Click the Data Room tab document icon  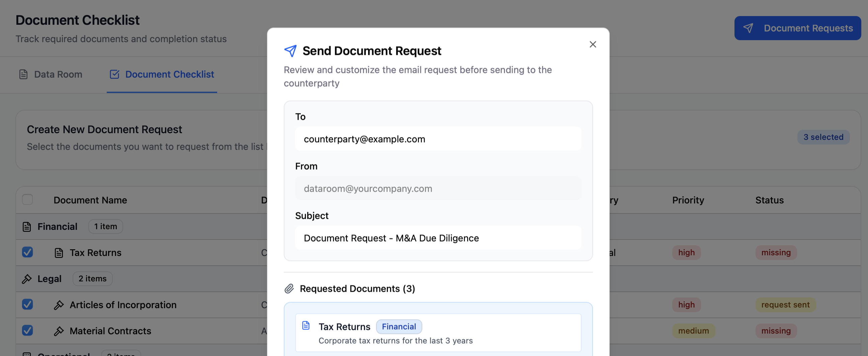(23, 74)
